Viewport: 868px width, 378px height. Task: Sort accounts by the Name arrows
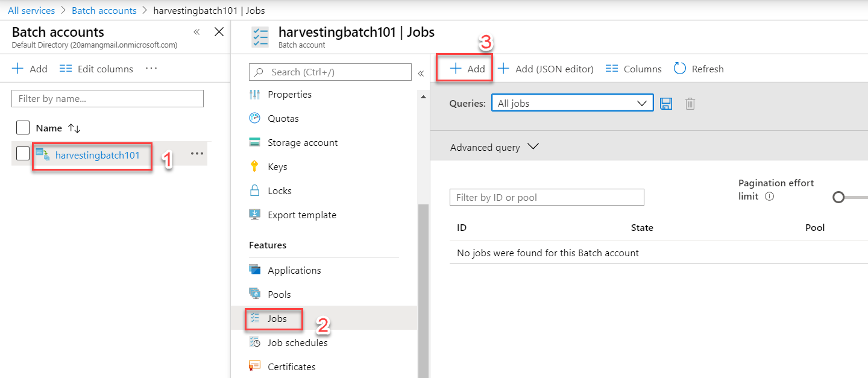pos(74,128)
